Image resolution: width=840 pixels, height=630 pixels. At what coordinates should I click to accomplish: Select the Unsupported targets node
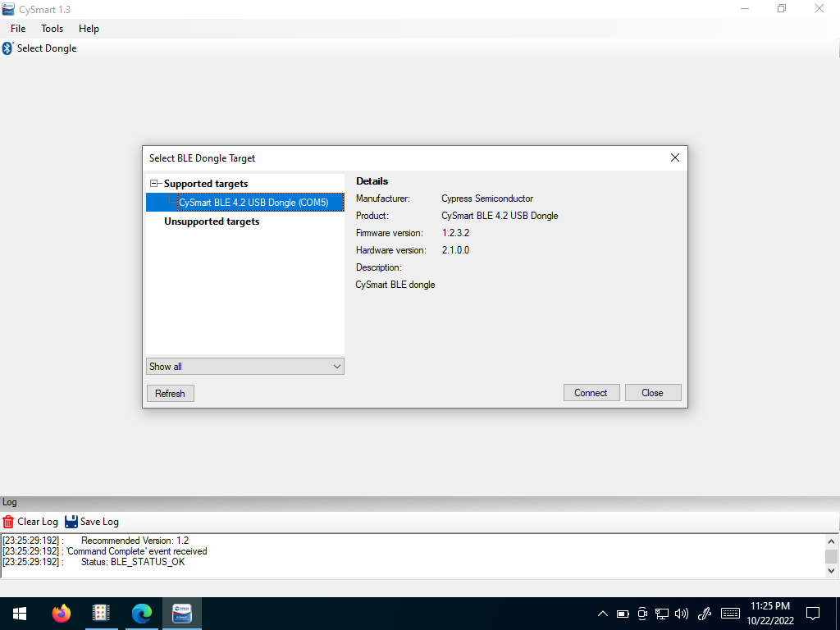tap(212, 221)
